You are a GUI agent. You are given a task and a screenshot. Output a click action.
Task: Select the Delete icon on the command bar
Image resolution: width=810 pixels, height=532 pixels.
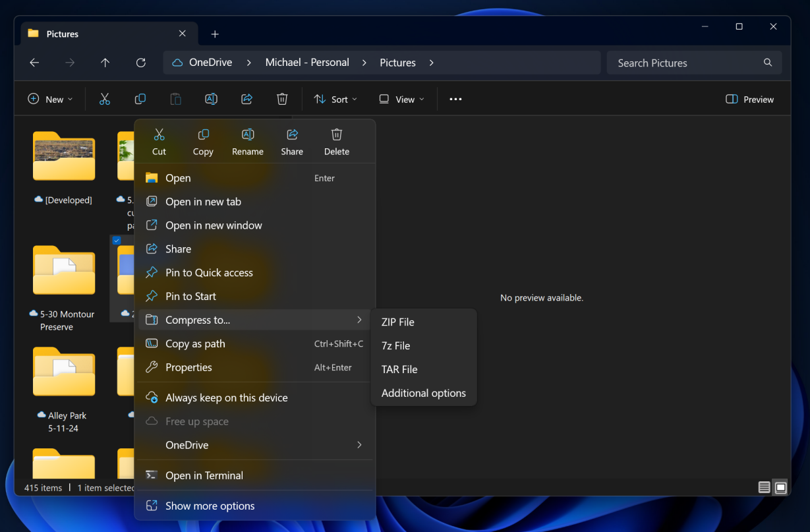[282, 98]
